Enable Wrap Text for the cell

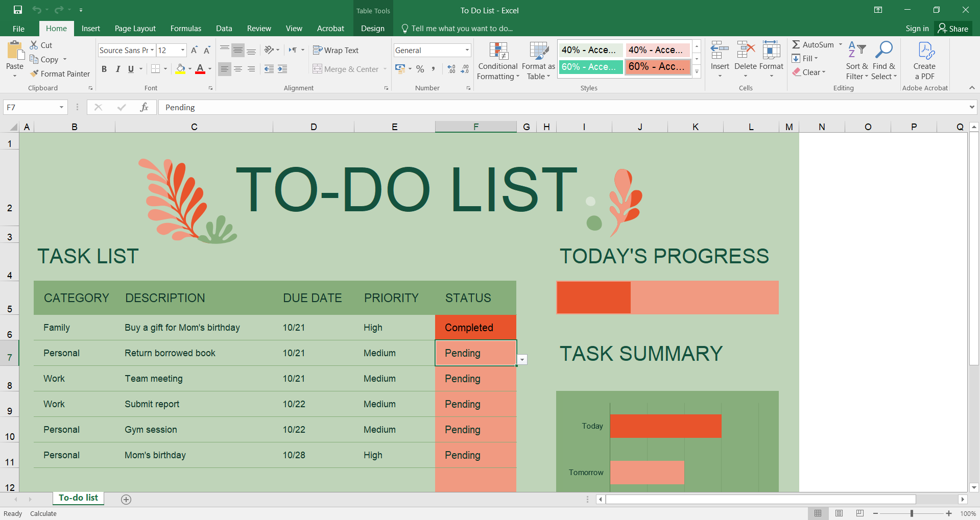[336, 50]
